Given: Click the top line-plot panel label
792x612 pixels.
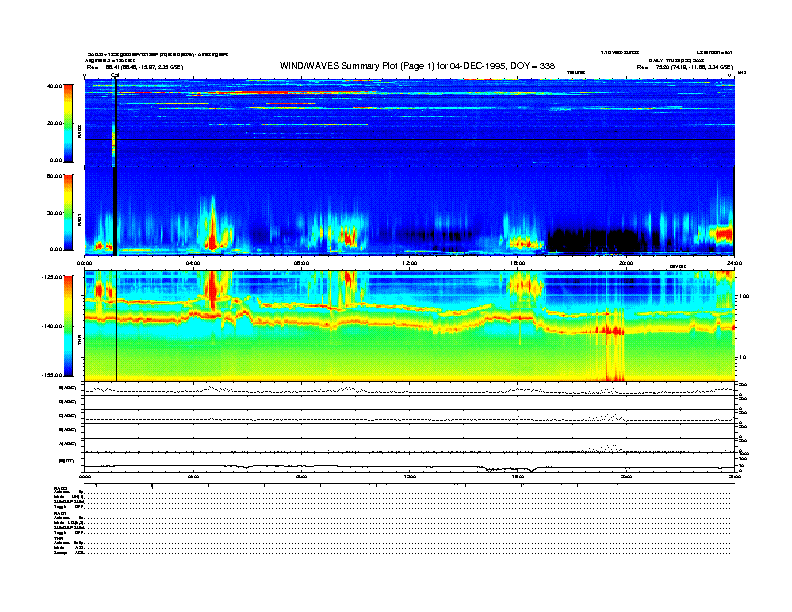Looking at the screenshot, I should (x=67, y=388).
